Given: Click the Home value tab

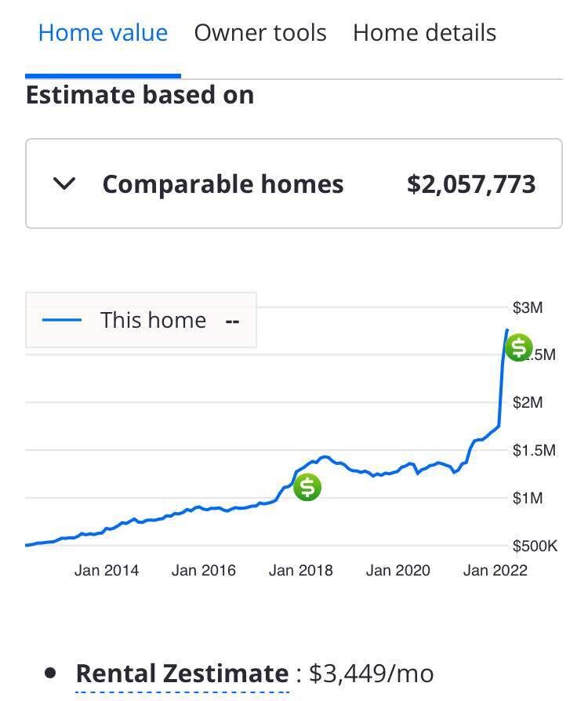Looking at the screenshot, I should (x=102, y=33).
